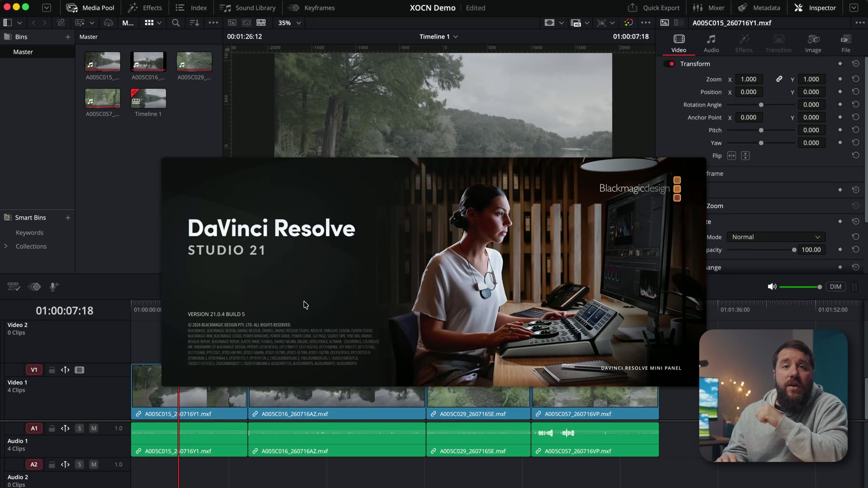868x488 pixels.
Task: Select Keywords smart bin
Action: point(29,233)
